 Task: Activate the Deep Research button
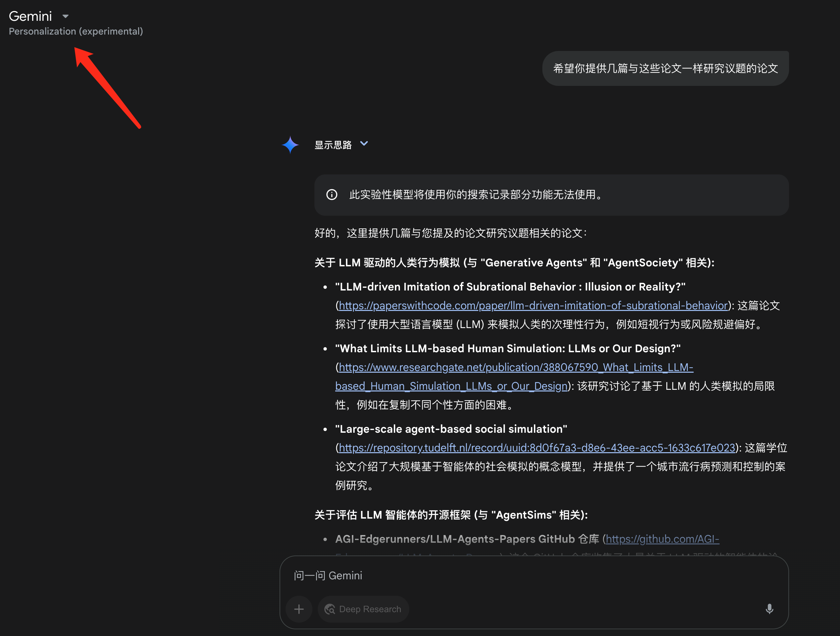tap(363, 609)
